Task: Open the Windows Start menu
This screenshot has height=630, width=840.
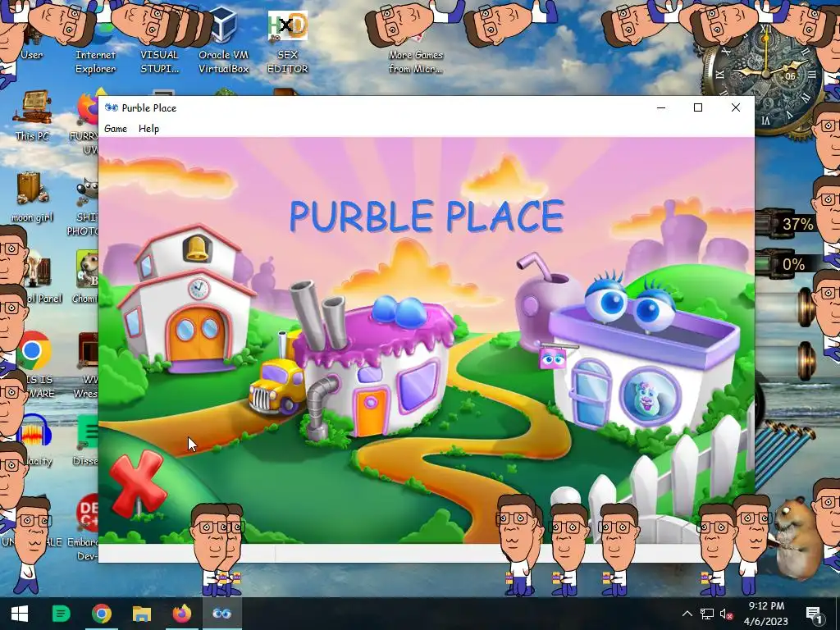Action: pyautogui.click(x=20, y=614)
